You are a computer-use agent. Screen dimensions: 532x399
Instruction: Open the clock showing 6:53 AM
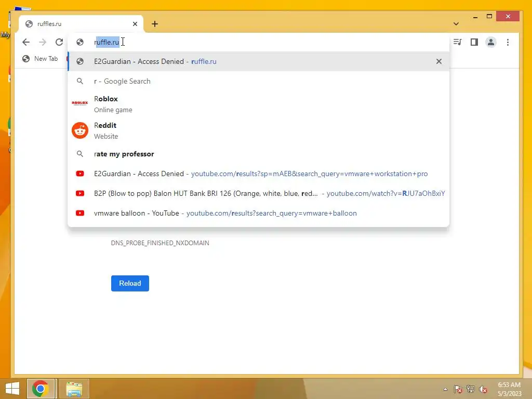click(x=509, y=389)
